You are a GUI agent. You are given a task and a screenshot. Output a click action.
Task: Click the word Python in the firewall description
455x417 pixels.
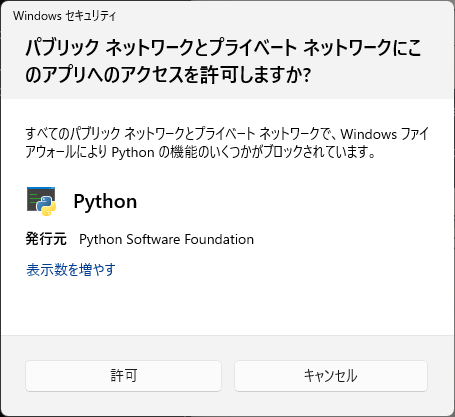(x=133, y=153)
